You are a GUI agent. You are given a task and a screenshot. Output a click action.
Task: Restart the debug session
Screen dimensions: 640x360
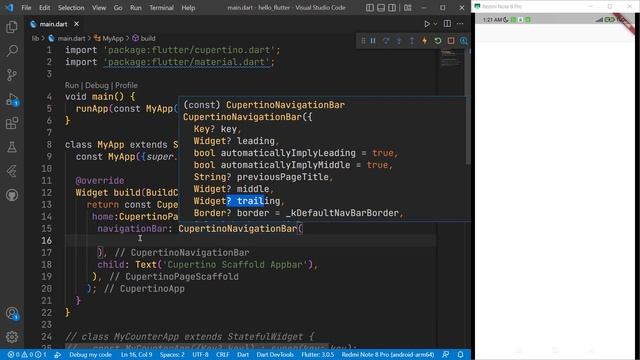(438, 41)
